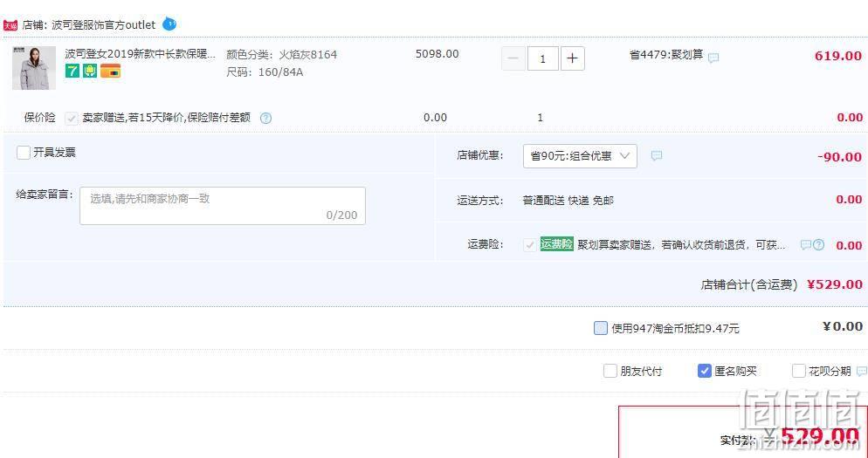
Task: Check the 使用947淘金币抵扣 checkbox
Action: pos(600,329)
